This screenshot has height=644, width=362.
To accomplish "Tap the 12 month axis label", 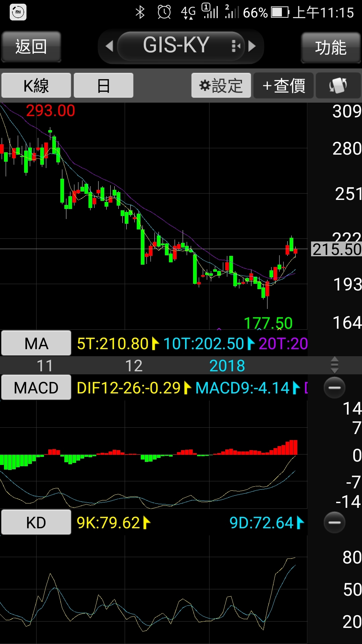I will pos(134,366).
